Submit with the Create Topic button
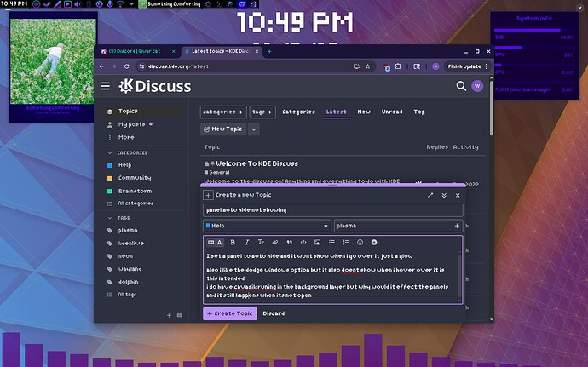The width and height of the screenshot is (588, 367). point(230,313)
